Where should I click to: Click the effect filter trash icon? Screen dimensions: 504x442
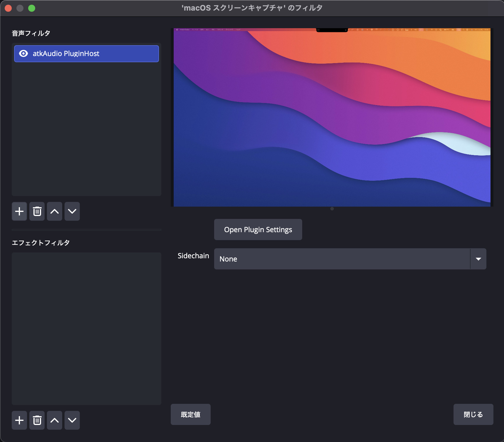37,420
